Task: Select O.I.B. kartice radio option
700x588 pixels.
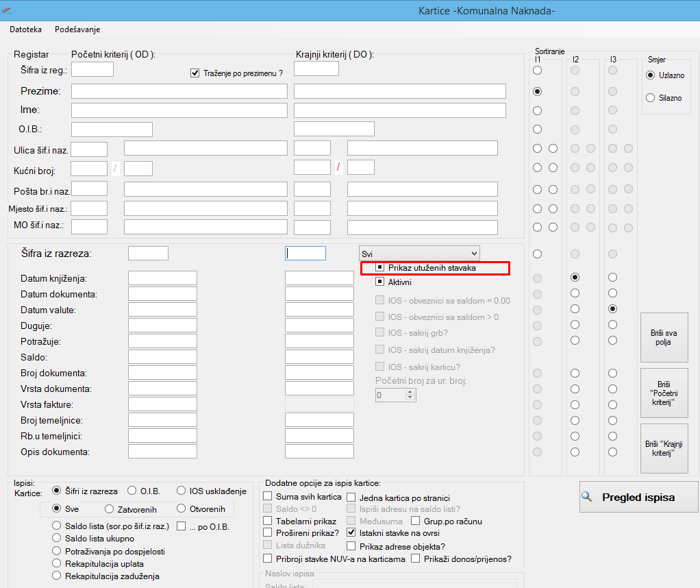Action: (x=132, y=491)
